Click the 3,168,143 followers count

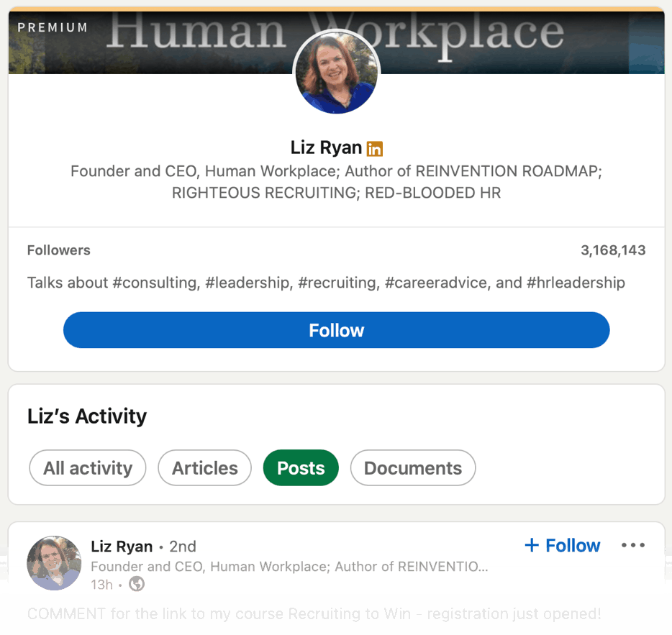[x=613, y=250]
